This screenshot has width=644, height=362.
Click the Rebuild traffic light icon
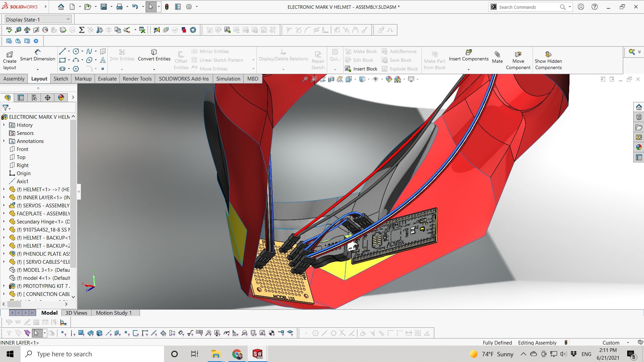167,7
